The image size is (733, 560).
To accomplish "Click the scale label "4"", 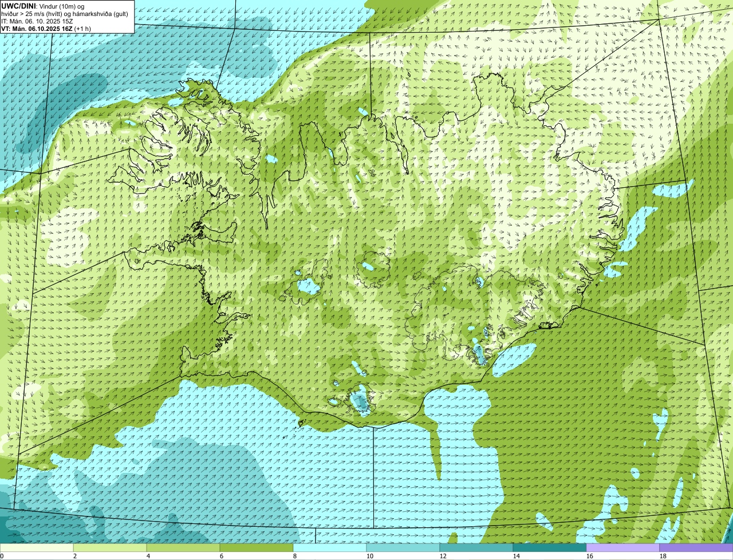I will pyautogui.click(x=148, y=556).
